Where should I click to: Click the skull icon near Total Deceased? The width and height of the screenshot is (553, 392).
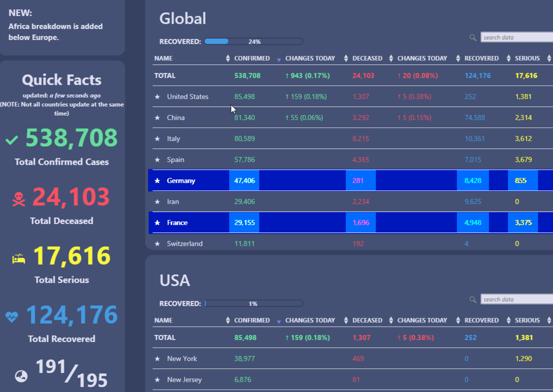(x=19, y=199)
